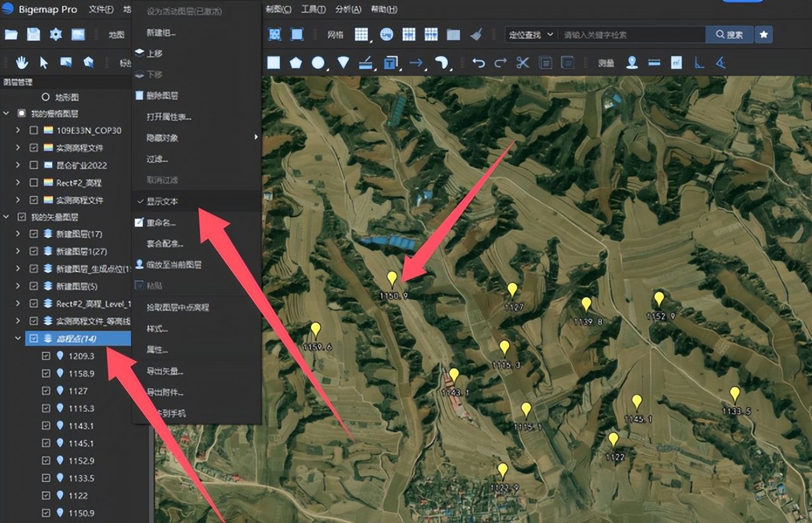The image size is (812, 523).
Task: Uncheck the 1209.3 point checkbox
Action: pos(46,356)
